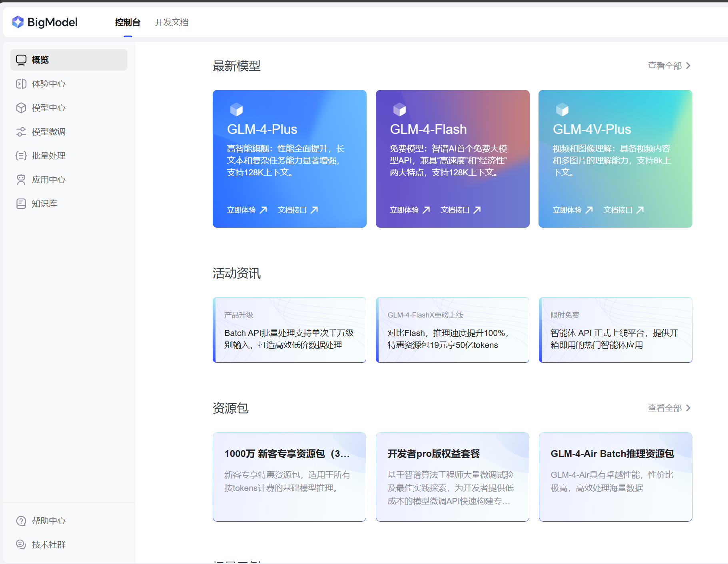
Task: Click the chevron beside 最新模型 查看全部
Action: pyautogui.click(x=688, y=66)
